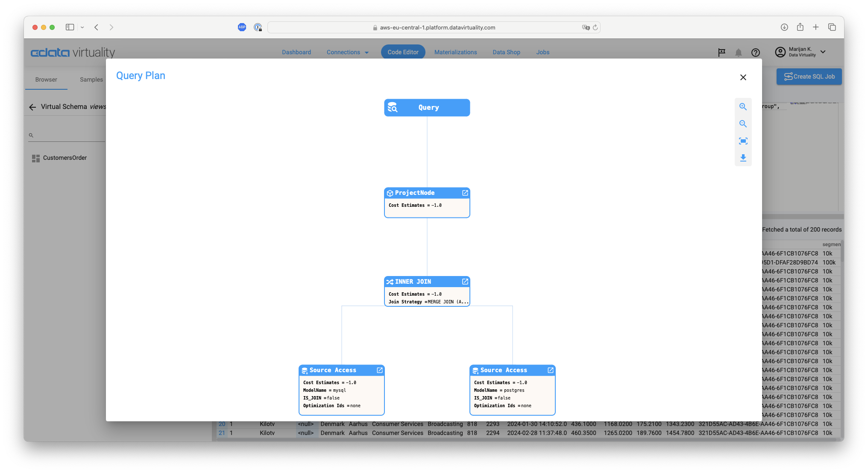Zoom in on the query plan
This screenshot has height=473, width=868.
[x=743, y=106]
